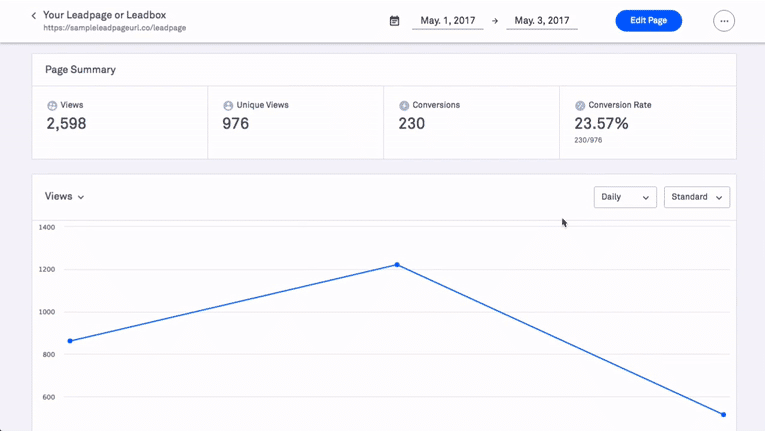
Task: Click the back arrow icon
Action: 33,16
